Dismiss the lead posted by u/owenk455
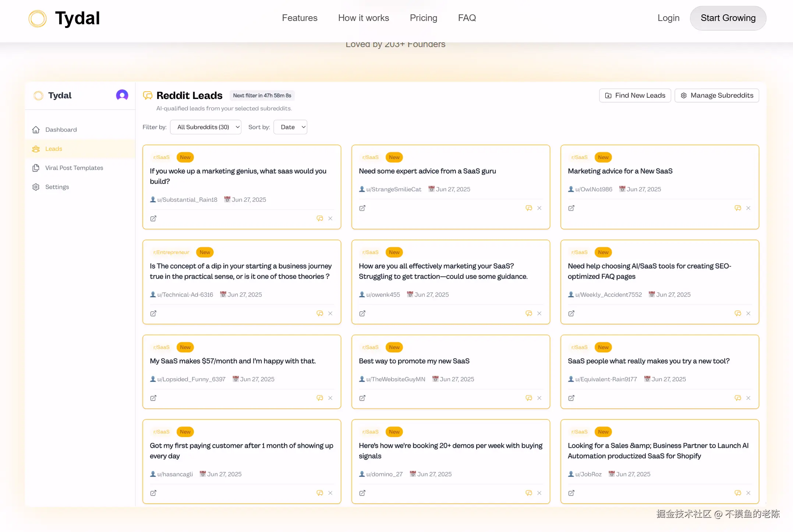 coord(539,313)
